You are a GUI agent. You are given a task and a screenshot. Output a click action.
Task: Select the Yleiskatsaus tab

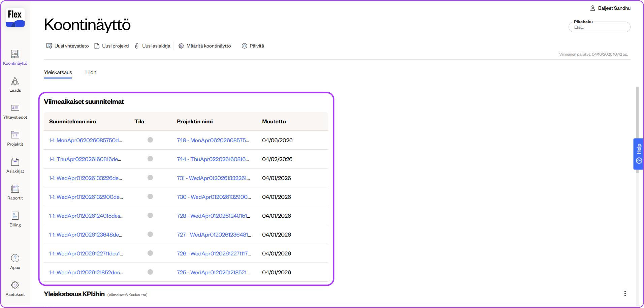click(x=58, y=72)
